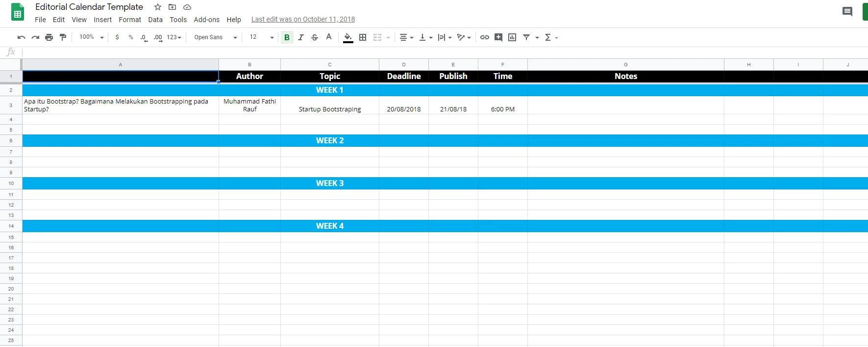
Task: Move document to folder icon
Action: coord(172,7)
